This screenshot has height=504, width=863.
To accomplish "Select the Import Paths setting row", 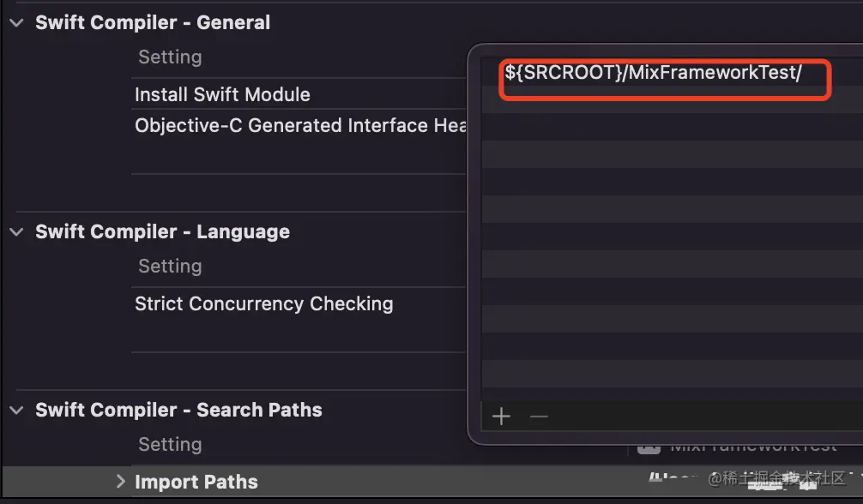I will (432, 482).
